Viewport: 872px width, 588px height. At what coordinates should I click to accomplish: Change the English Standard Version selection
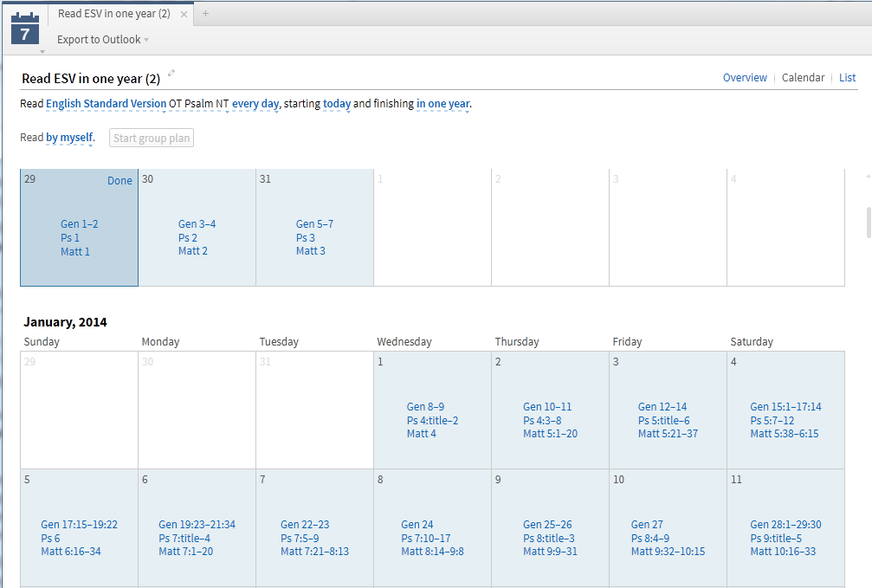tap(106, 104)
